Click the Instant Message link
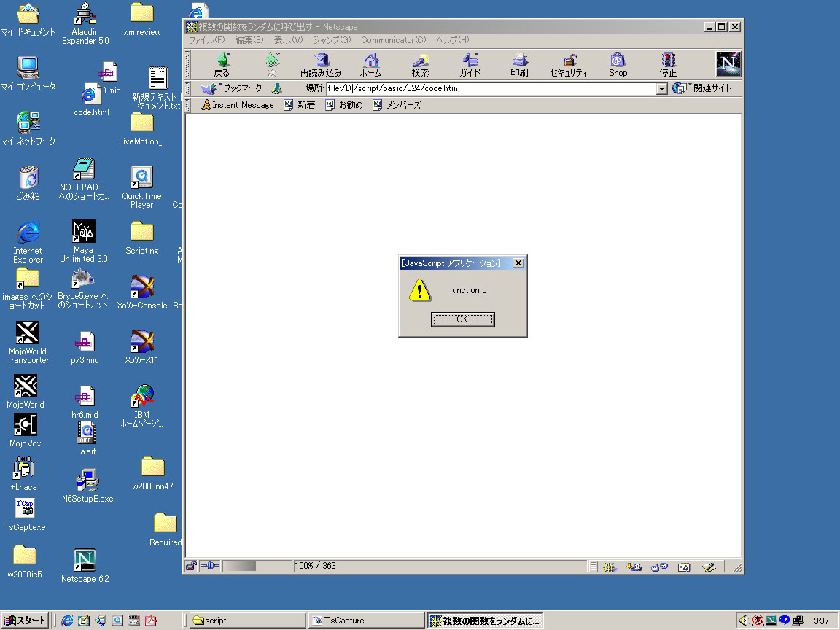 click(237, 105)
